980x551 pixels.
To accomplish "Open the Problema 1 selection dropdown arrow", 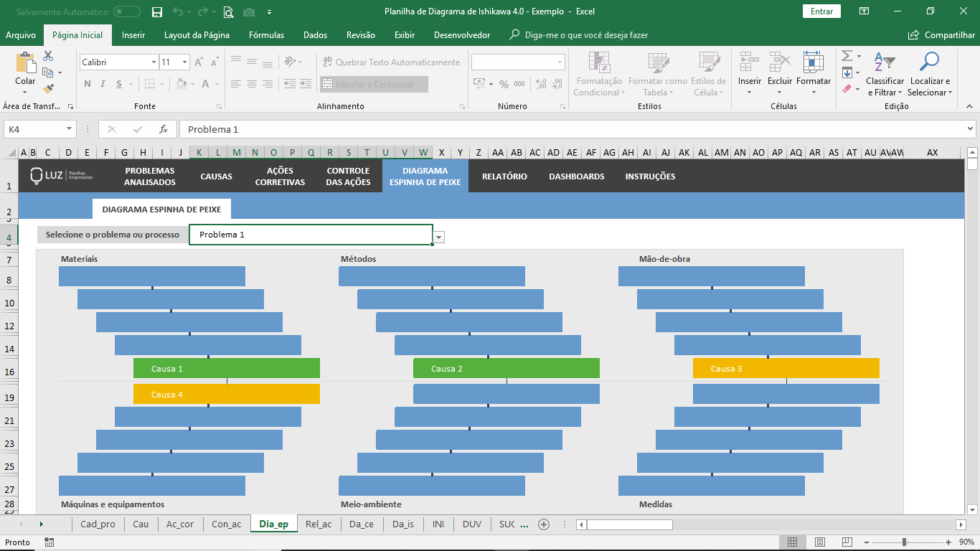I will (439, 237).
